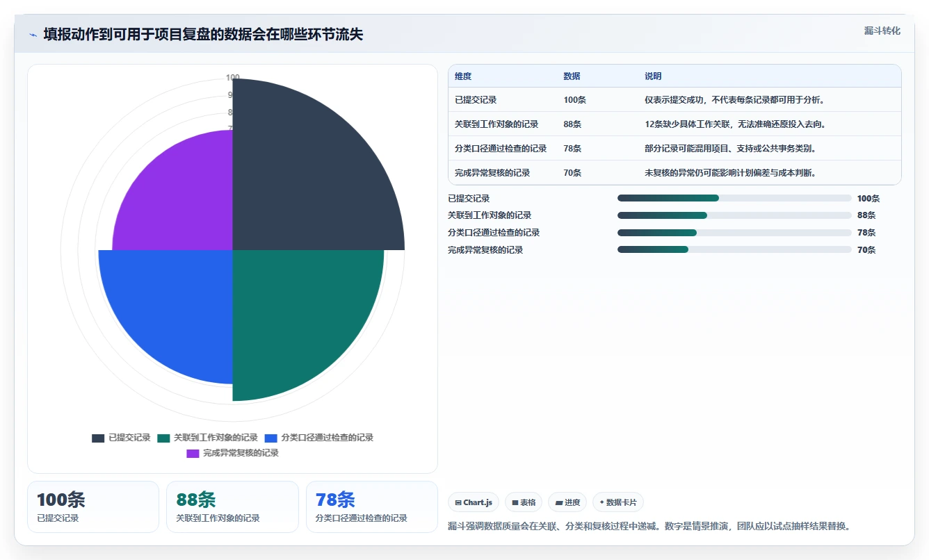
Task: Click the Chart.js tag
Action: [x=474, y=502]
